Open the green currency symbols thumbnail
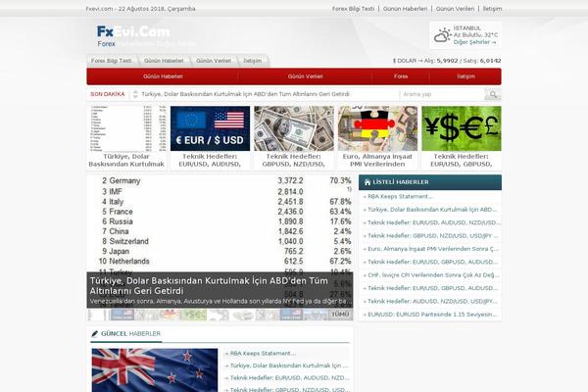This screenshot has height=392, width=588. pyautogui.click(x=462, y=128)
